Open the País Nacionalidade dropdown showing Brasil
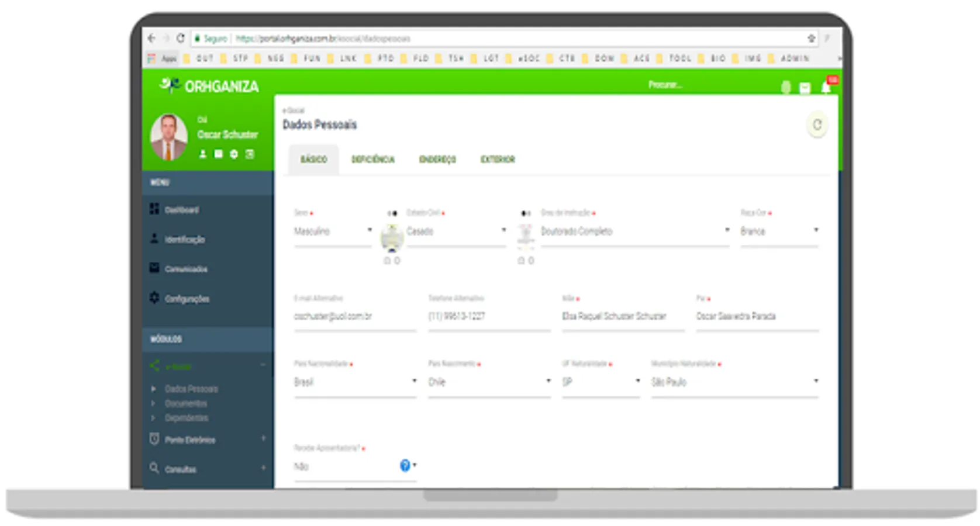This screenshot has width=980, height=526. point(356,382)
